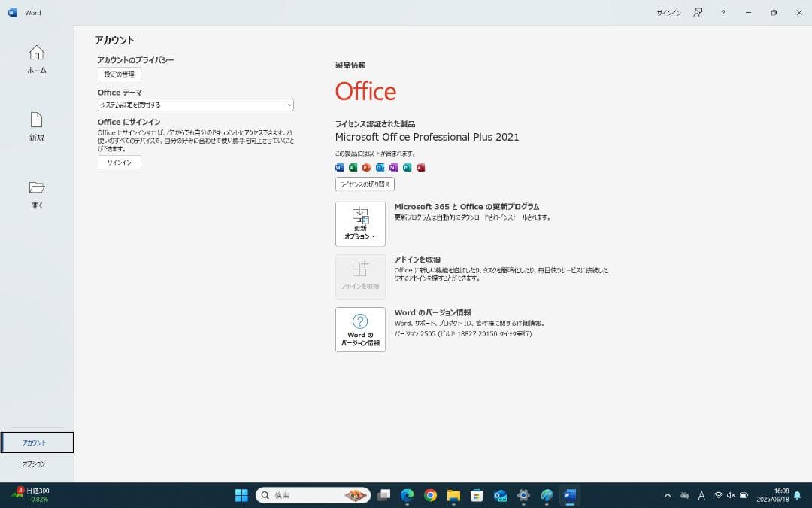Click the サインイン link in title bar
The width and height of the screenshot is (812, 508).
pos(668,13)
